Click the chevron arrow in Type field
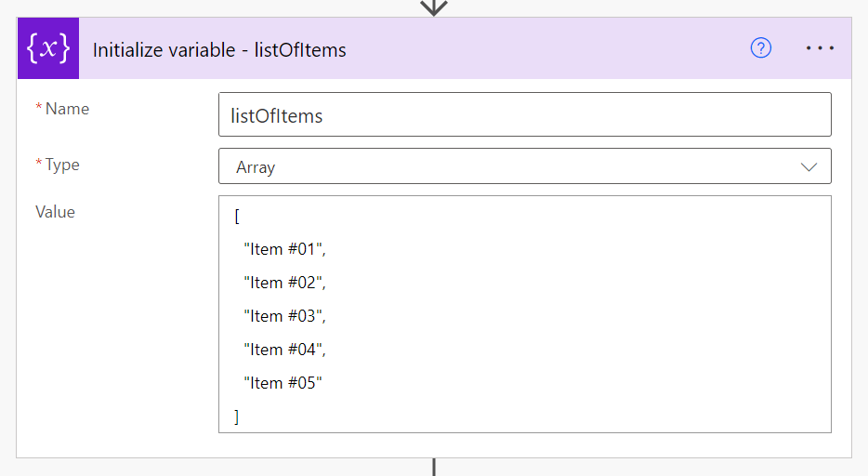This screenshot has height=476, width=868. pyautogui.click(x=808, y=167)
